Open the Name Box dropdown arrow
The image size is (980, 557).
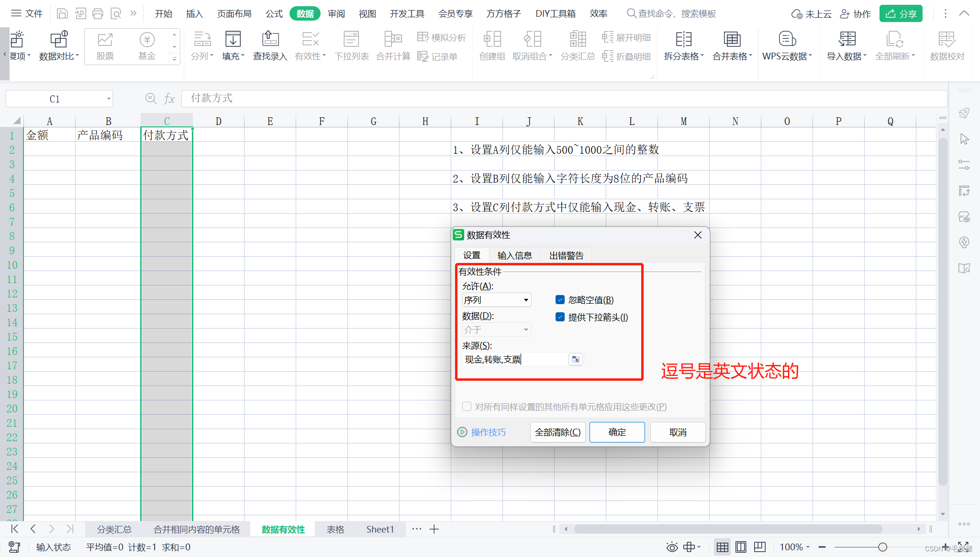[x=109, y=99]
